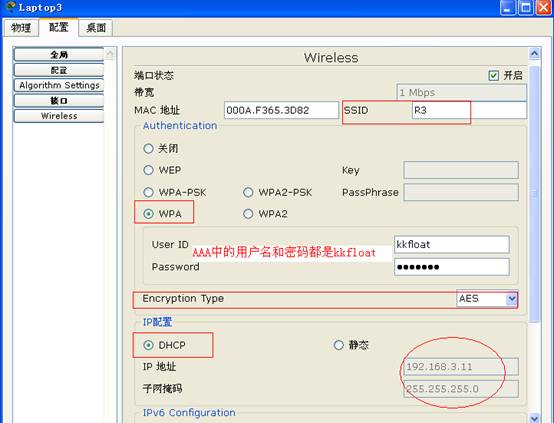The width and height of the screenshot is (554, 423).
Task: Select DHCP IP configuration
Action: [148, 345]
